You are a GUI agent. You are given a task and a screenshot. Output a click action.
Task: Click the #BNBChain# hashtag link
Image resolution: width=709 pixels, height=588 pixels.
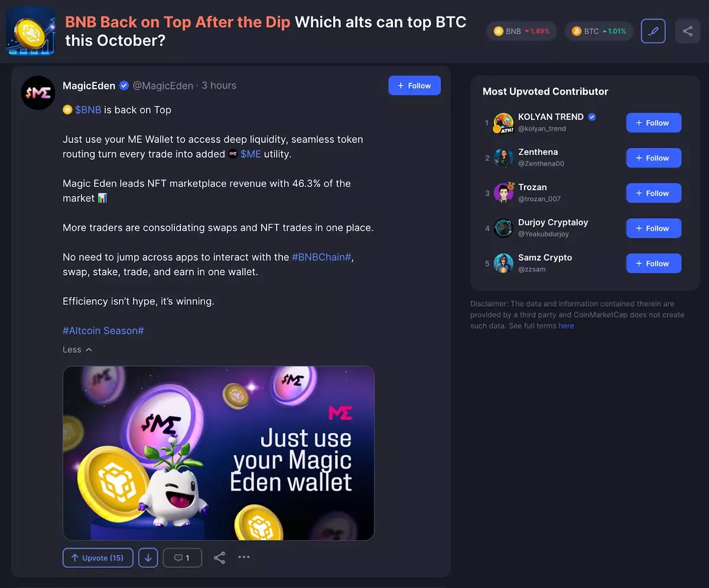[x=322, y=257]
